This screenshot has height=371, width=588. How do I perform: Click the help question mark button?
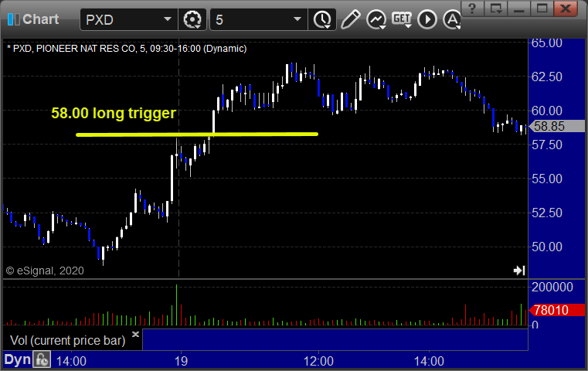tap(472, 9)
